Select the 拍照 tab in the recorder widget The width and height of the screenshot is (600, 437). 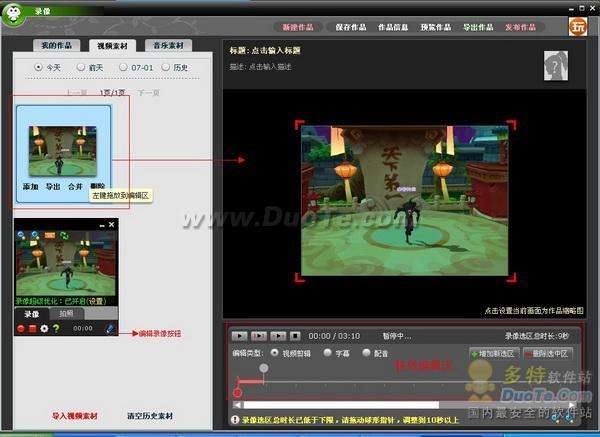(x=66, y=314)
